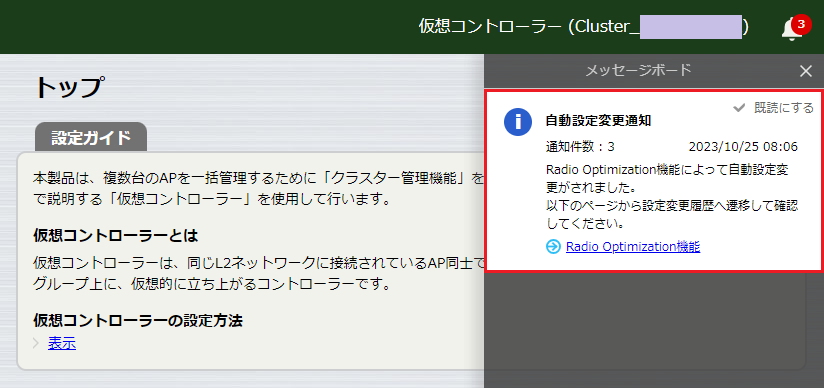This screenshot has height=388, width=824.
Task: Click the 仮想コントローラー cluster name header
Action: [x=584, y=27]
